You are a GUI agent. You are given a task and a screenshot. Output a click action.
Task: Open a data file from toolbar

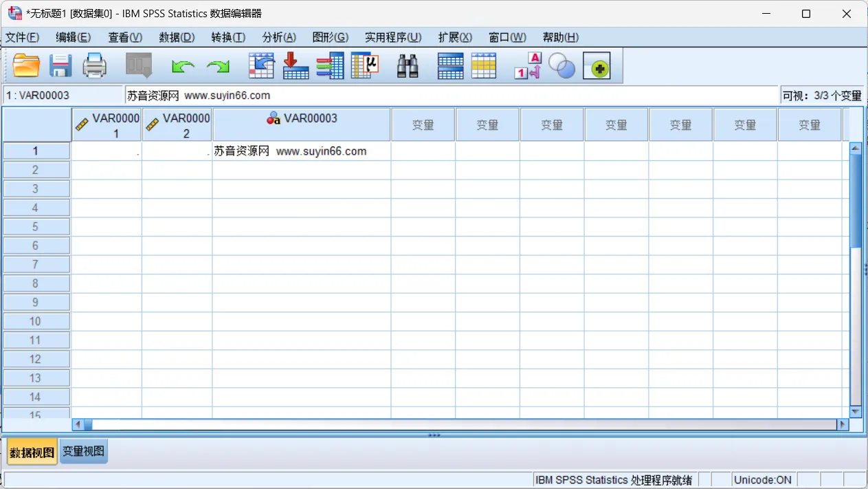26,65
